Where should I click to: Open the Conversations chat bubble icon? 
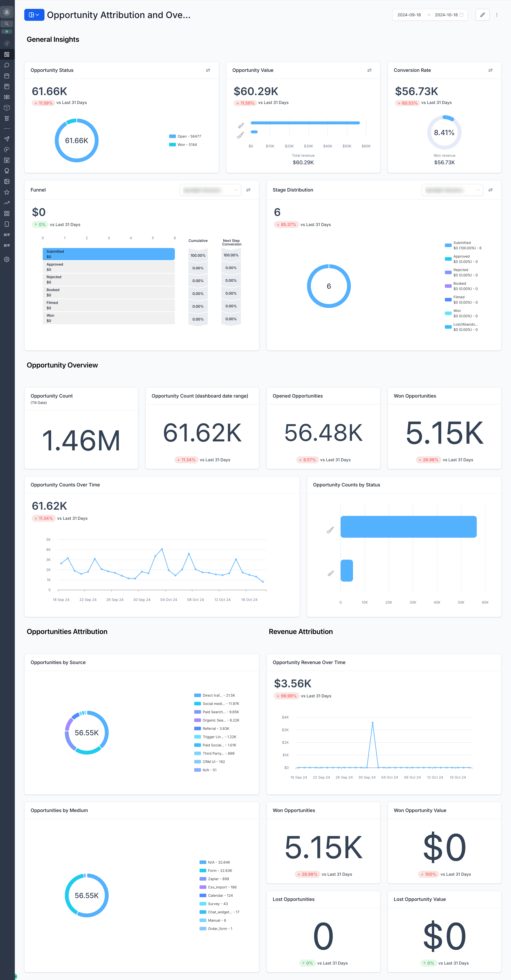(x=7, y=65)
